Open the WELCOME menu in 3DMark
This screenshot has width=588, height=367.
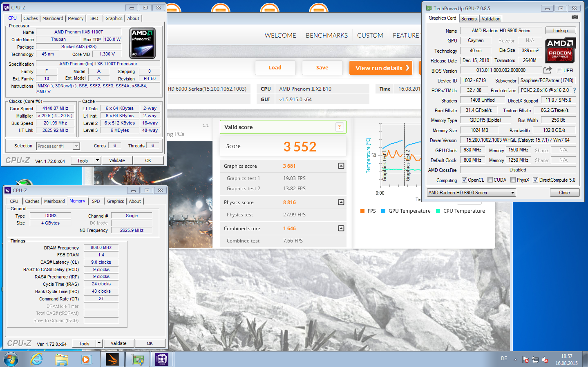click(280, 36)
